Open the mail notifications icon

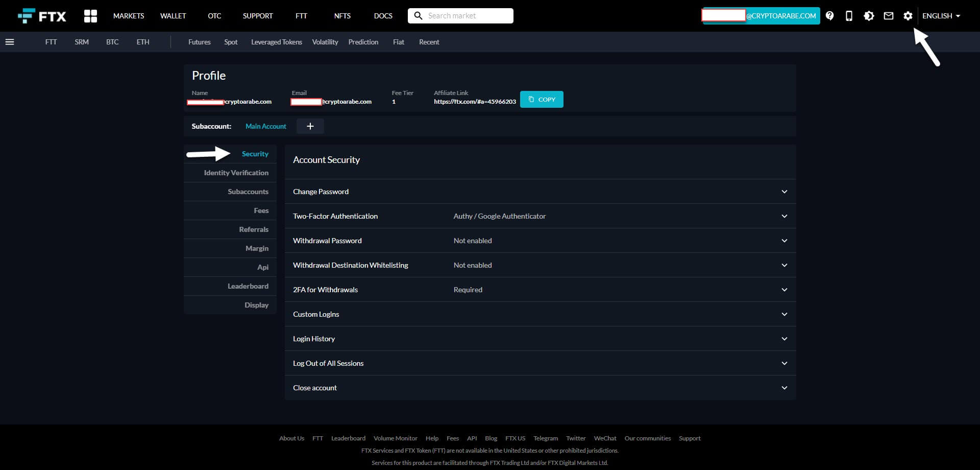[889, 16]
